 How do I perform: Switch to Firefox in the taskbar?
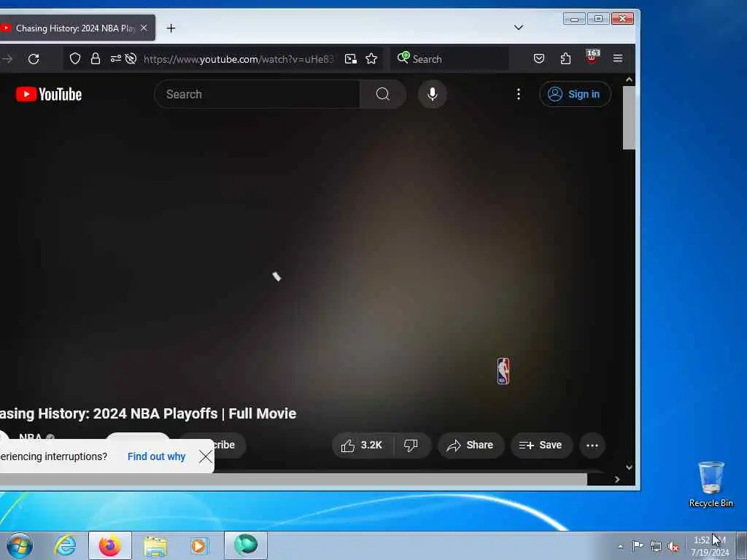110,545
